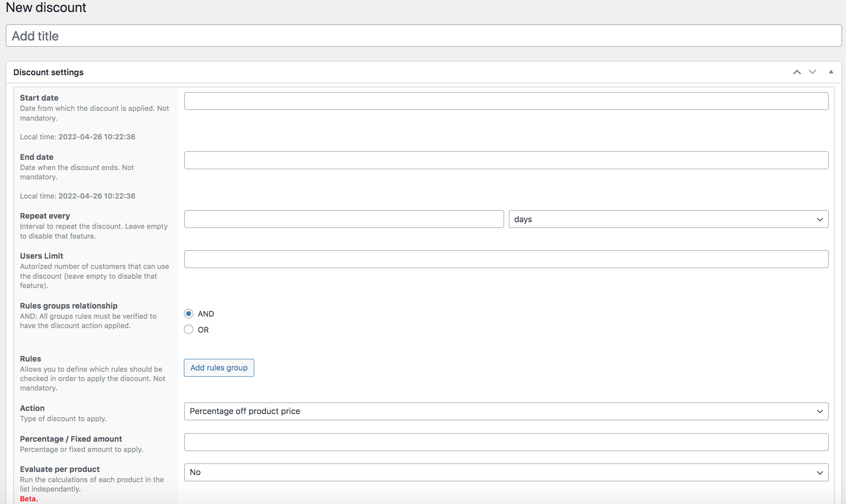Viewport: 846px width, 504px height.
Task: Open the Action type dropdown
Action: [x=506, y=411]
